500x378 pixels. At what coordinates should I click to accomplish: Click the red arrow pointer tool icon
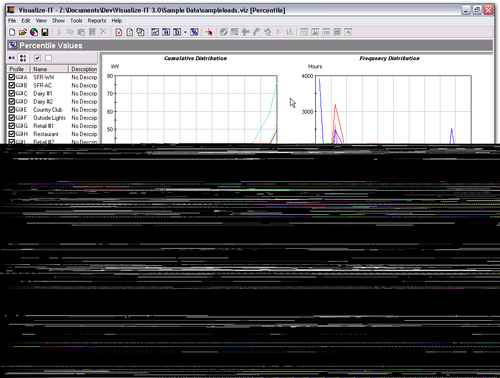click(209, 32)
